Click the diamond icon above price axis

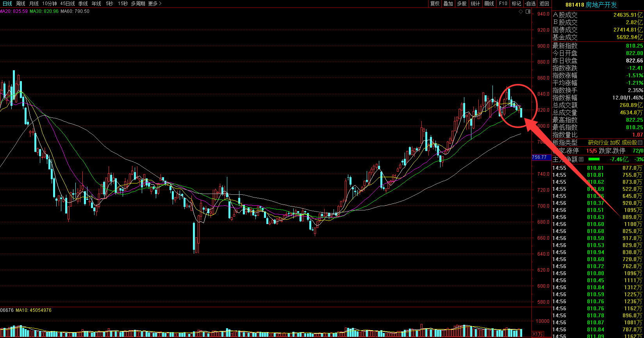(x=521, y=12)
